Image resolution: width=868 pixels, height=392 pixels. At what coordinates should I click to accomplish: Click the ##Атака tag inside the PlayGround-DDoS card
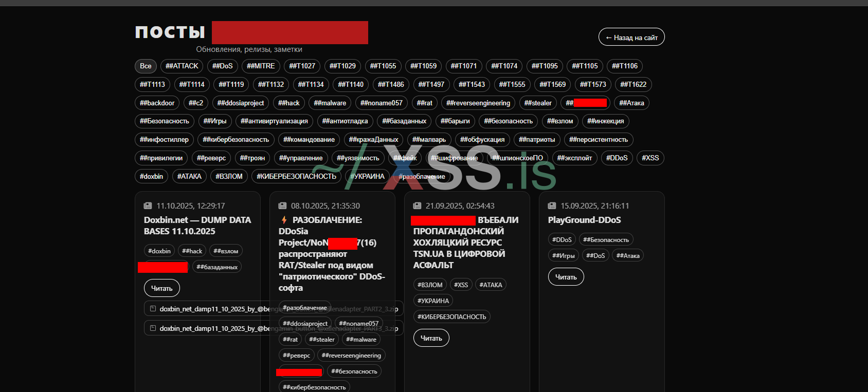pos(628,255)
